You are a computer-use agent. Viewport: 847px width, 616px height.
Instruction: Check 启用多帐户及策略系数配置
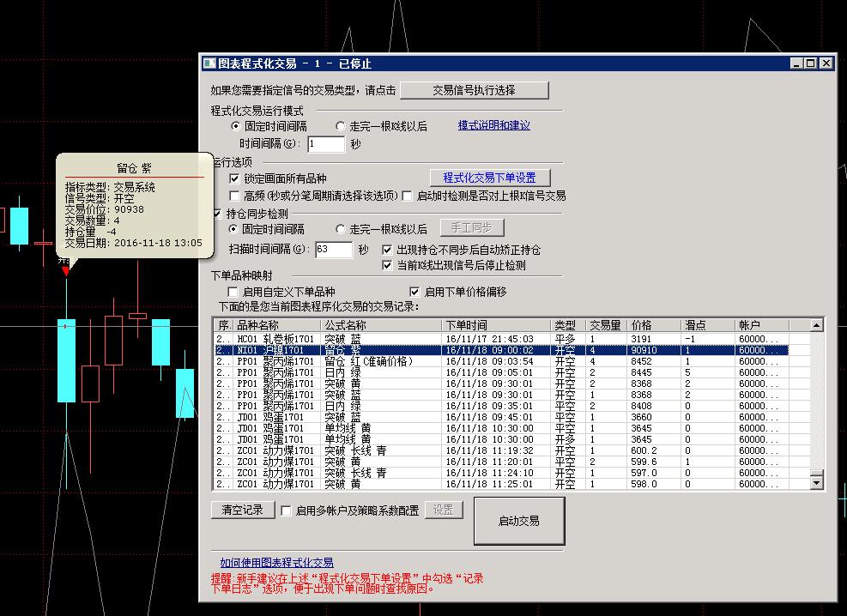pyautogui.click(x=286, y=510)
